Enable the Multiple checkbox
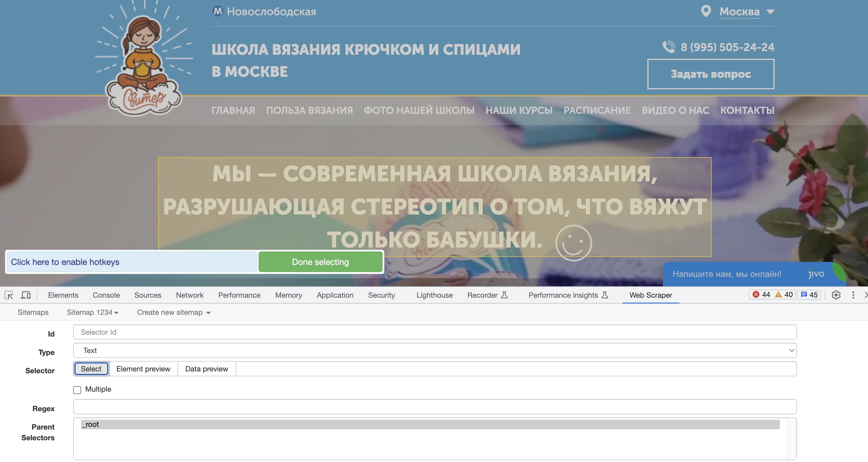This screenshot has width=868, height=462. coord(77,389)
